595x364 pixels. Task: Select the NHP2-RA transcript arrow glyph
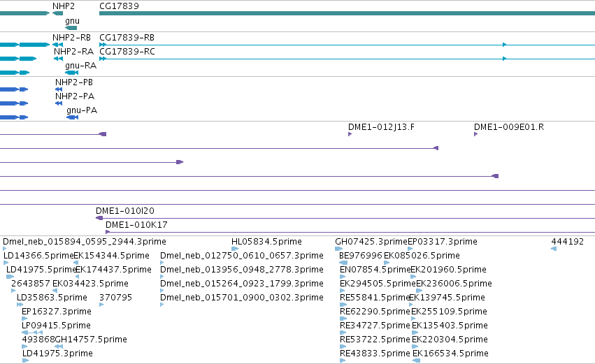coord(58,59)
